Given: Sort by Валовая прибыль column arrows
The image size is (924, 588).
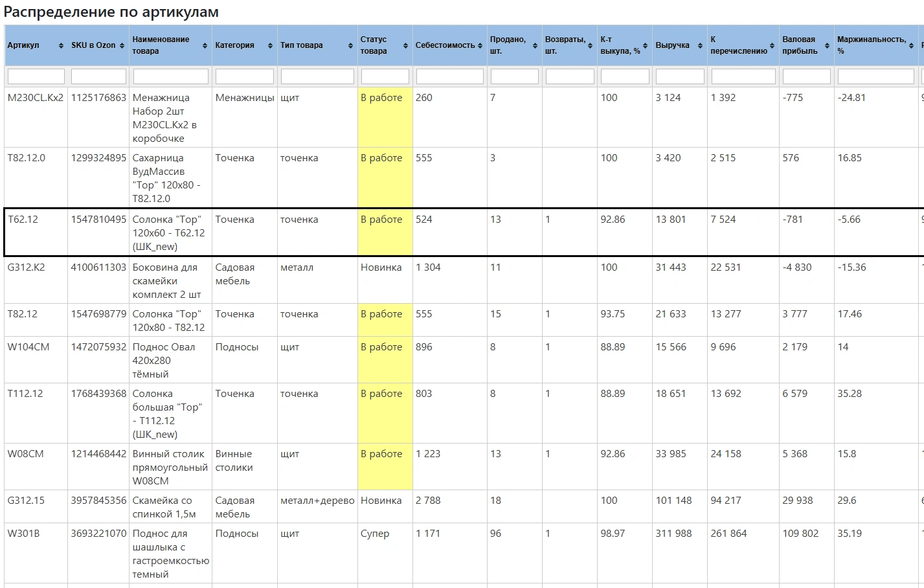Looking at the screenshot, I should tap(827, 46).
